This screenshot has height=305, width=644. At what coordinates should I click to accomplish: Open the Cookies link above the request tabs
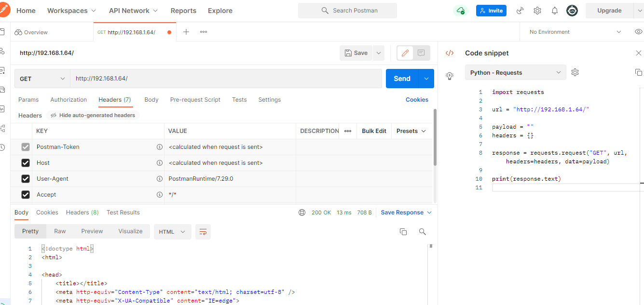[416, 100]
